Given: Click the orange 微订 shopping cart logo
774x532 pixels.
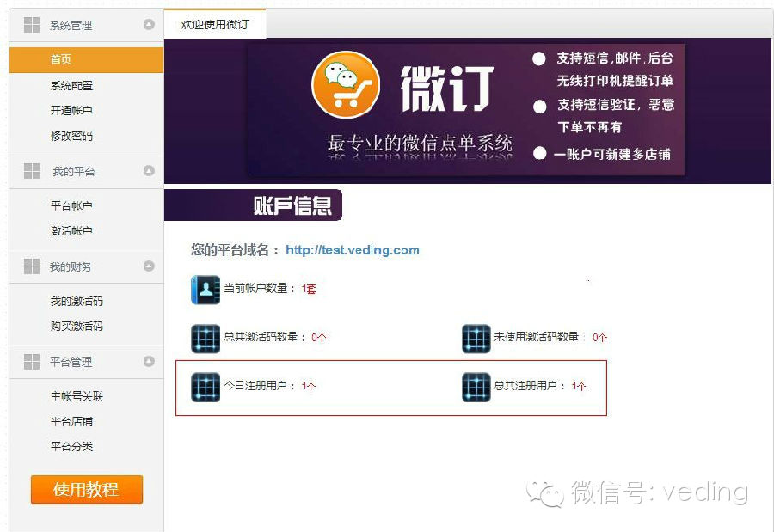Looking at the screenshot, I should click(346, 85).
